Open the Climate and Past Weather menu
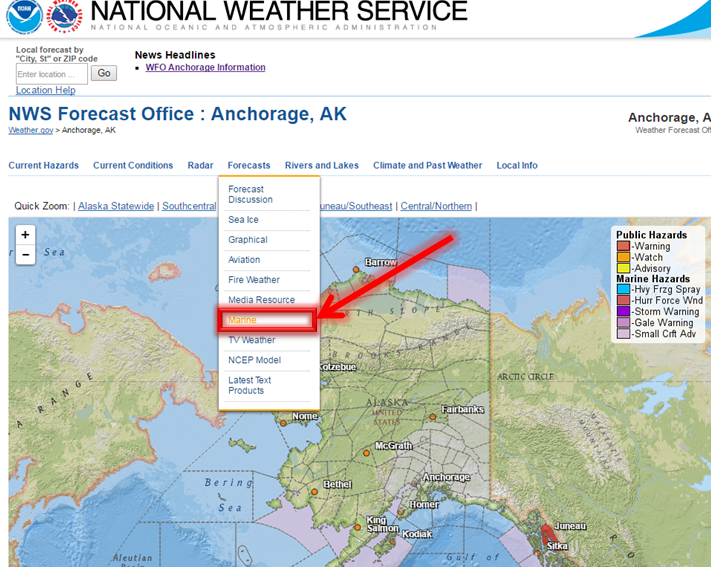 click(x=428, y=166)
